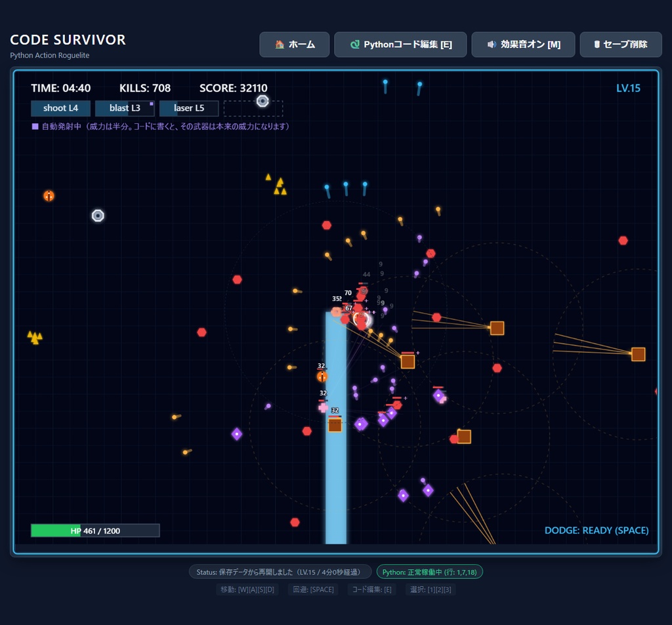This screenshot has height=625, width=672.
Task: Click the LV.15 level indicator
Action: pos(628,89)
